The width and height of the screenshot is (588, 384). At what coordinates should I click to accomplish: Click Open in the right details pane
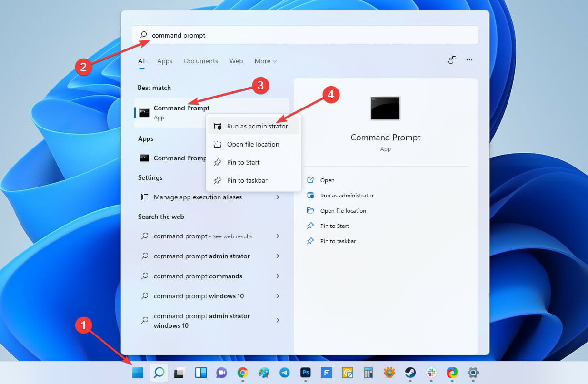coord(327,180)
